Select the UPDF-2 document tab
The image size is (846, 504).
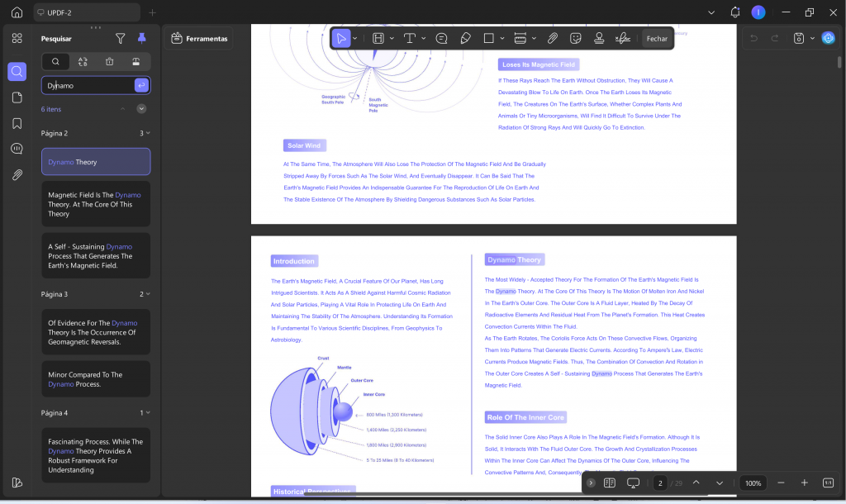(87, 12)
